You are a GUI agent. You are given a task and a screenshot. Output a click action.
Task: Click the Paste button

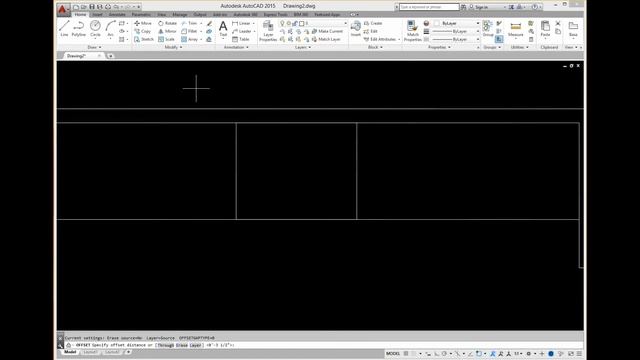pos(545,29)
